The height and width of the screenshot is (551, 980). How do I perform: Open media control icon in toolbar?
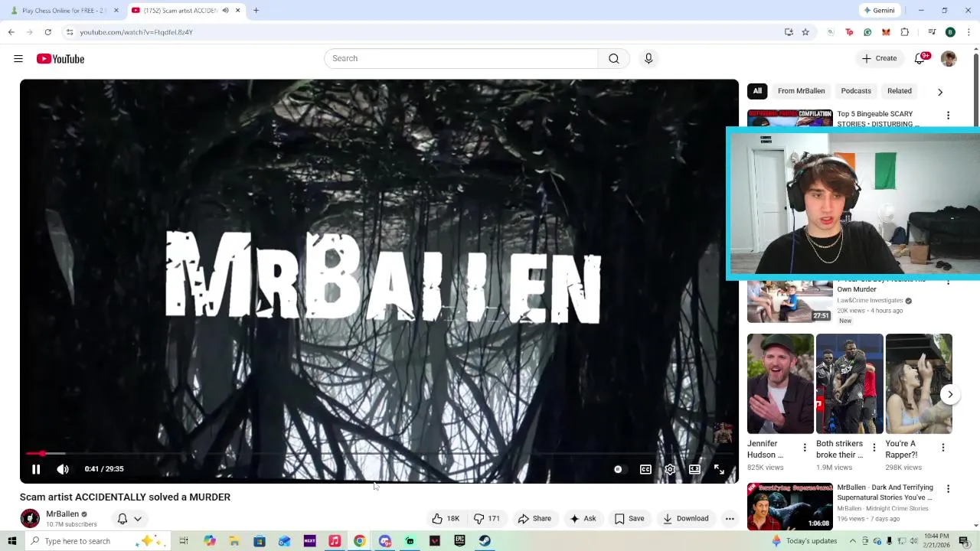(932, 32)
